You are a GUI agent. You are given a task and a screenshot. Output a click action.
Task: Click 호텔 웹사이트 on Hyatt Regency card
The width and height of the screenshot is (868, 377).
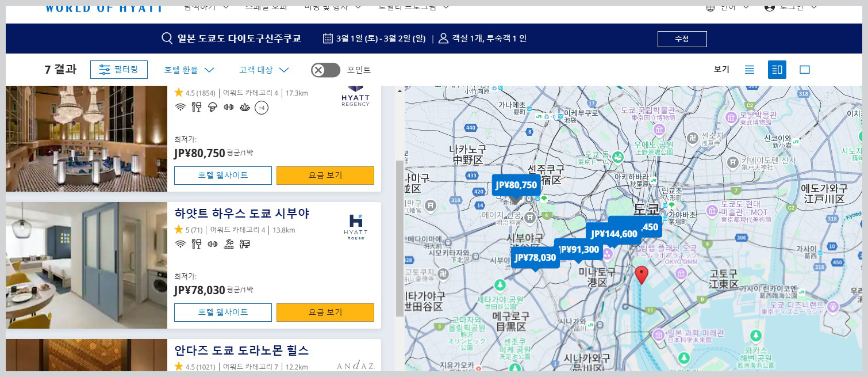pos(223,176)
